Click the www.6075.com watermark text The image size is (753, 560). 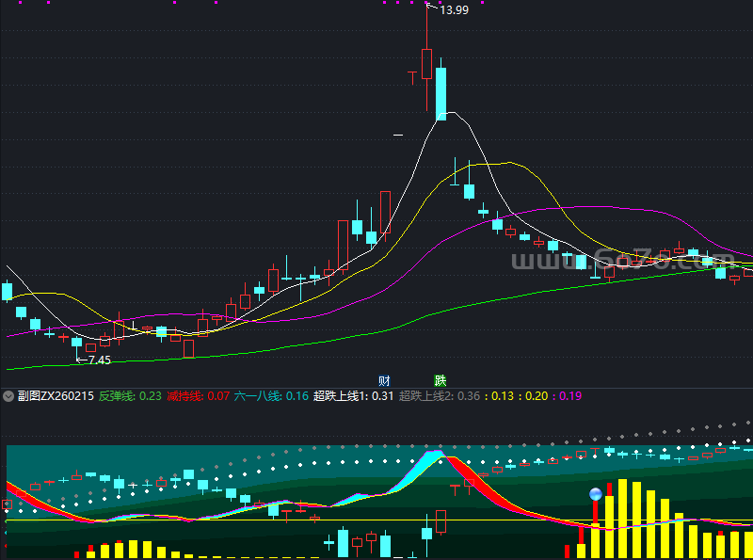[x=621, y=261]
